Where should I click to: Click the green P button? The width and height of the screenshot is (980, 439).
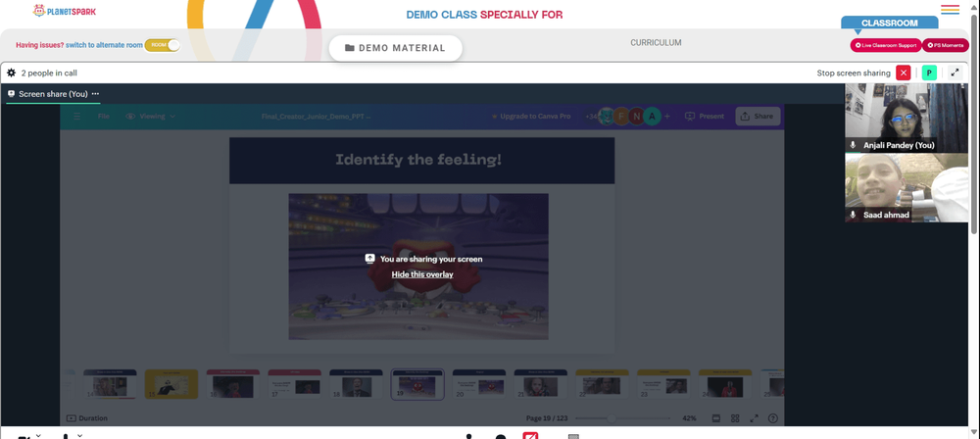tap(929, 73)
